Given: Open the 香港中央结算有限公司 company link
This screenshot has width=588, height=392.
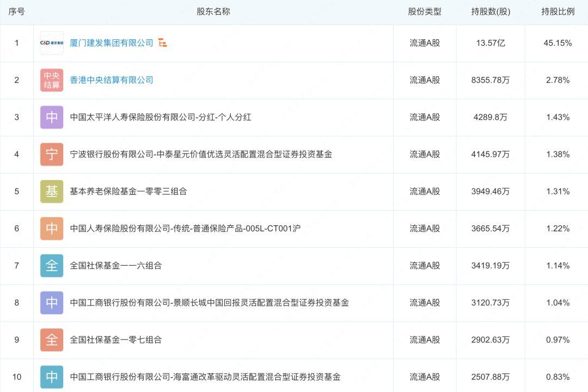Looking at the screenshot, I should (112, 80).
